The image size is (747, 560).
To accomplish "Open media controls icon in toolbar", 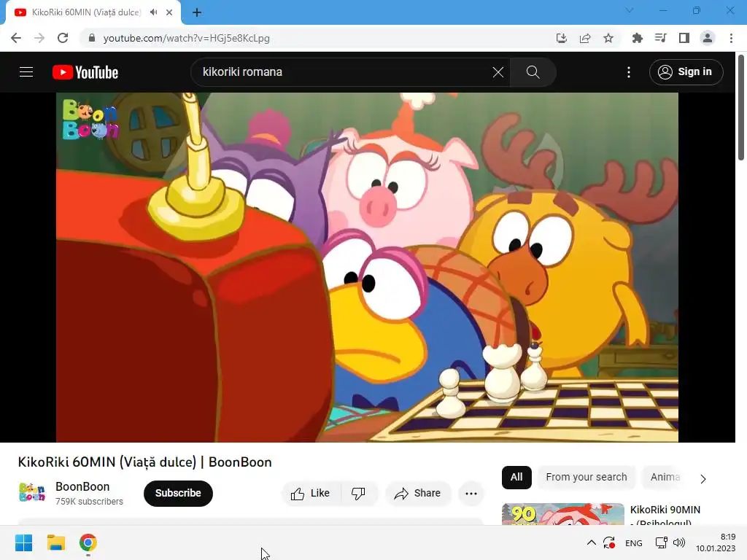I will [660, 38].
